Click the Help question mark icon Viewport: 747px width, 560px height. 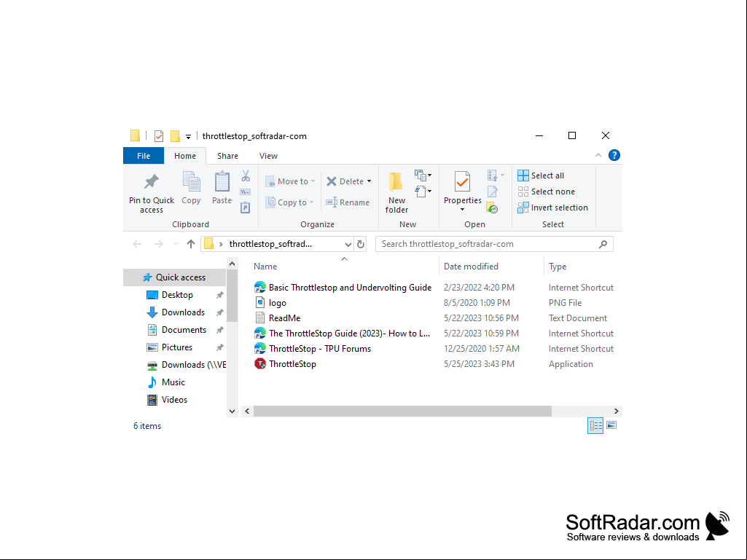614,155
